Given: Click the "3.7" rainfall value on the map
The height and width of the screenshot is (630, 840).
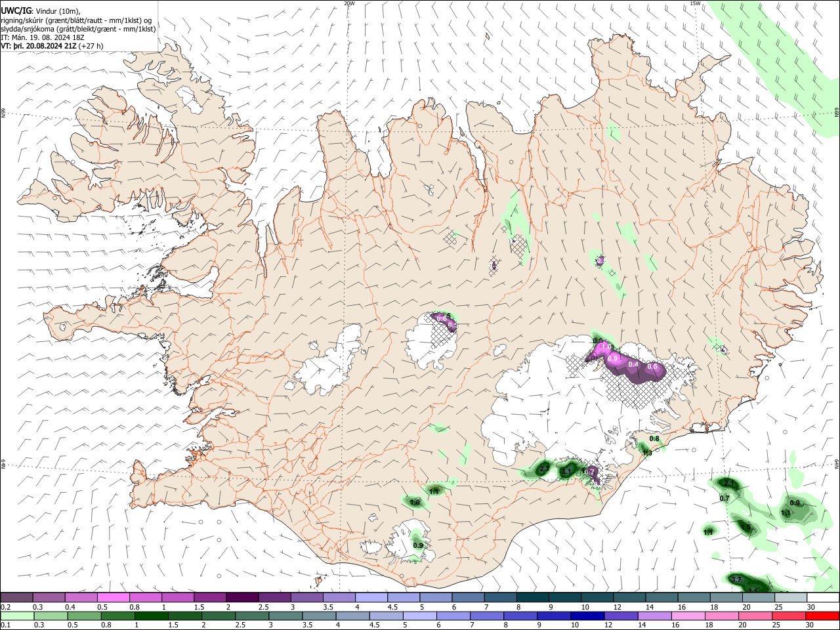Looking at the screenshot, I should pyautogui.click(x=736, y=579).
